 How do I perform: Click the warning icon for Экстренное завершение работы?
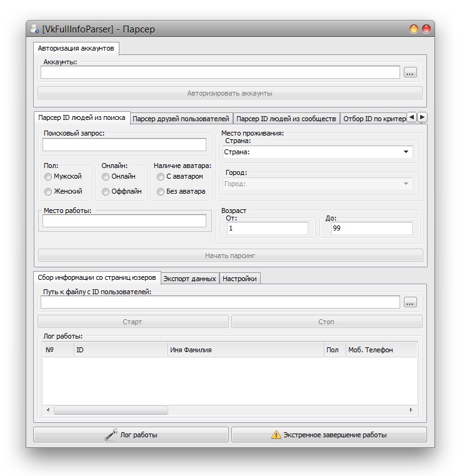[x=276, y=435]
